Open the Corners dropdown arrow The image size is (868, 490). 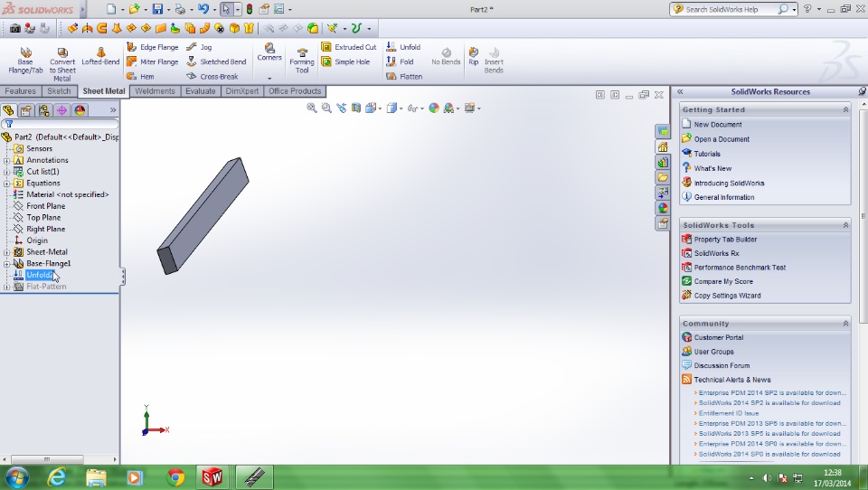click(269, 78)
